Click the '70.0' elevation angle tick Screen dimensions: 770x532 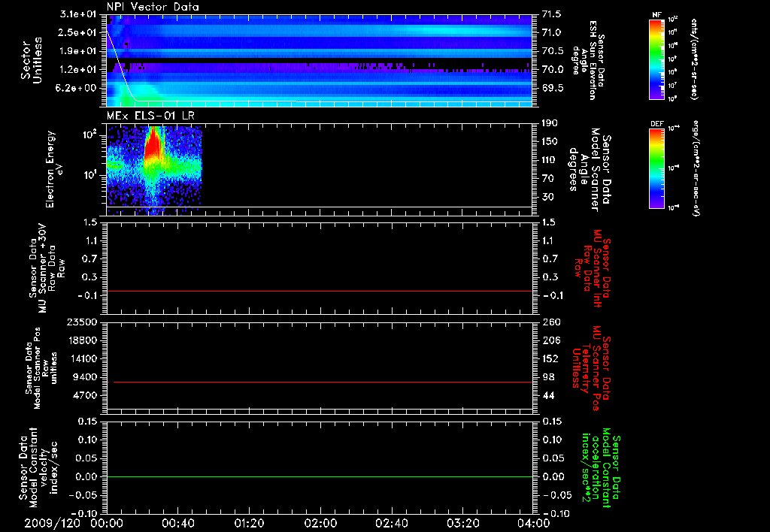(x=552, y=70)
